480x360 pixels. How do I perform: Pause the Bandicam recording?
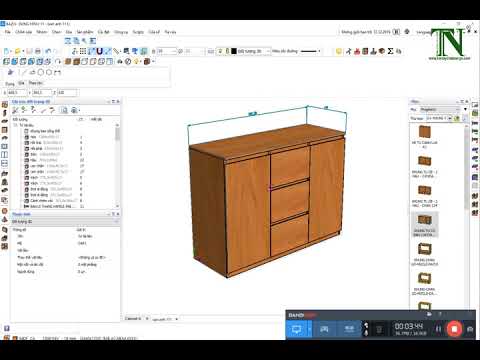point(438,329)
